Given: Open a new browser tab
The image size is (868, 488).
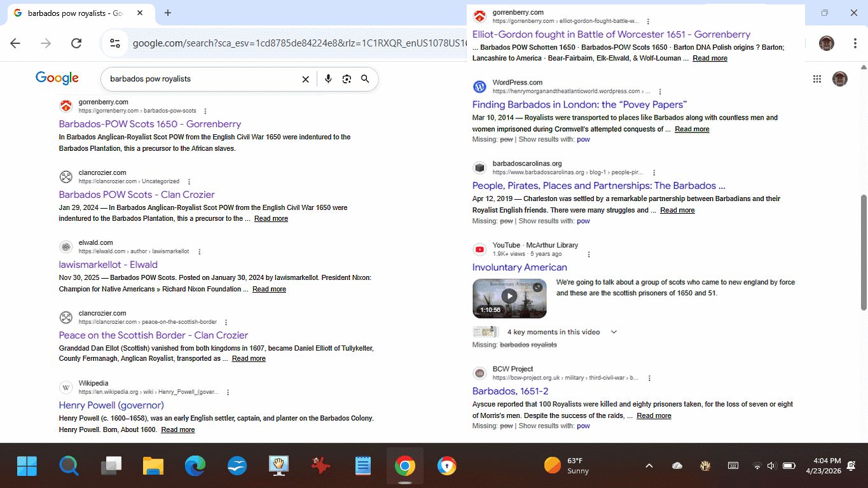Looking at the screenshot, I should coord(168,13).
